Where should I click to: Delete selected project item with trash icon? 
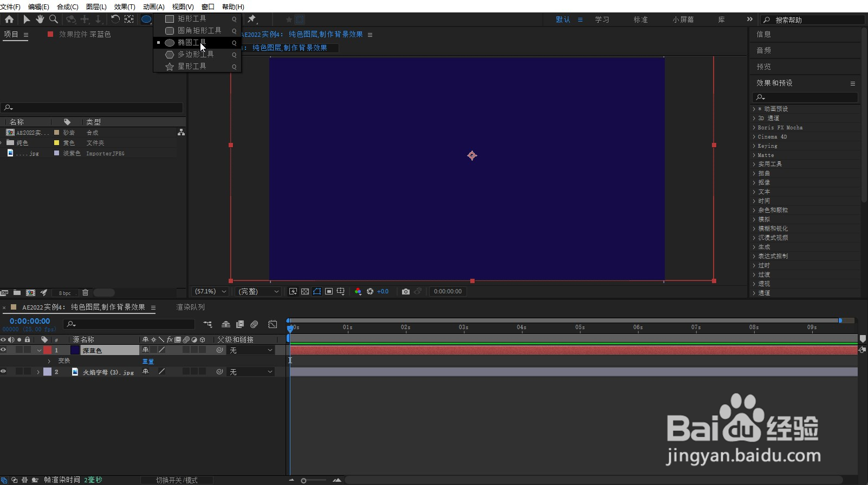85,293
